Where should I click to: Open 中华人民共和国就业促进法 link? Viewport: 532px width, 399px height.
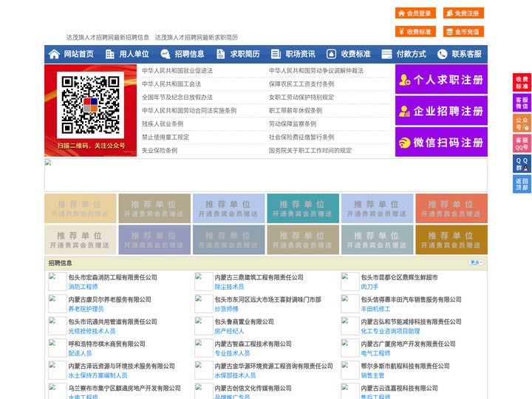pos(177,71)
